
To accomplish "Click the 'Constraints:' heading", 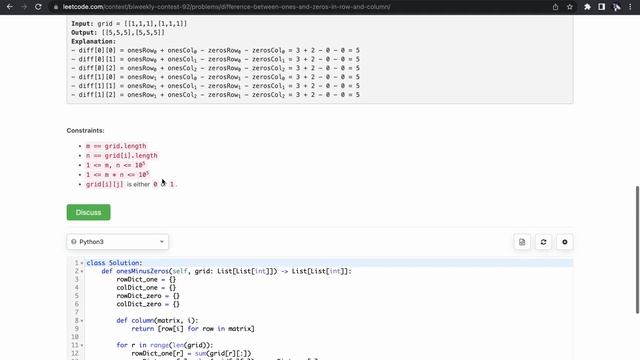I will click(x=85, y=131).
